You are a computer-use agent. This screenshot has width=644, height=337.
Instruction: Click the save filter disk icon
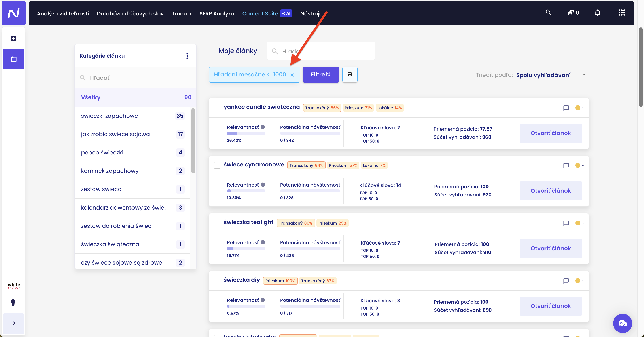[350, 74]
